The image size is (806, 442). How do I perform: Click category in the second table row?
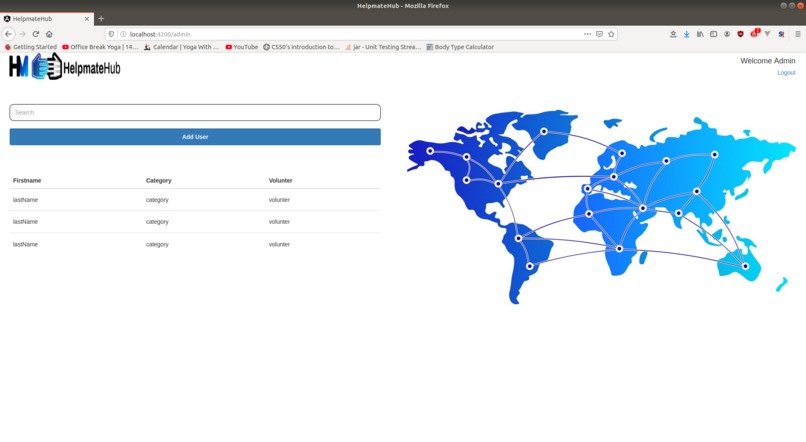(157, 222)
